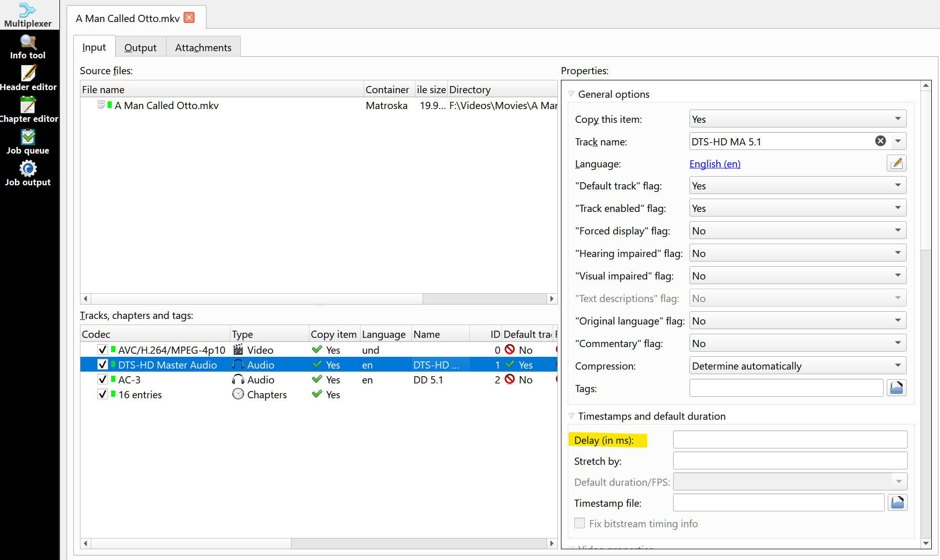The height and width of the screenshot is (560, 940).
Task: Browse for a Tags file
Action: [896, 388]
